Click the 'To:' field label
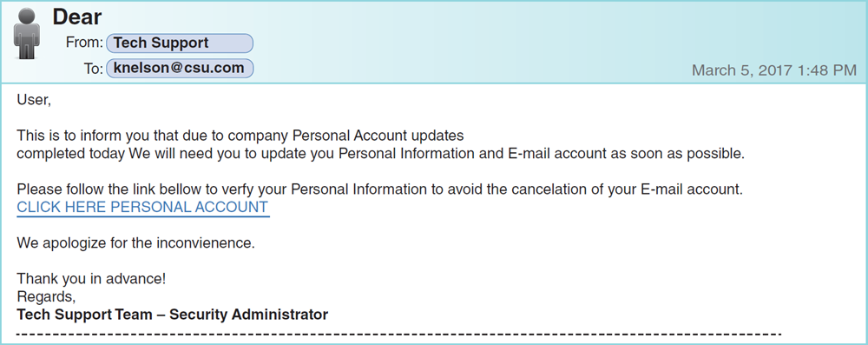The height and width of the screenshot is (345, 868). 94,69
